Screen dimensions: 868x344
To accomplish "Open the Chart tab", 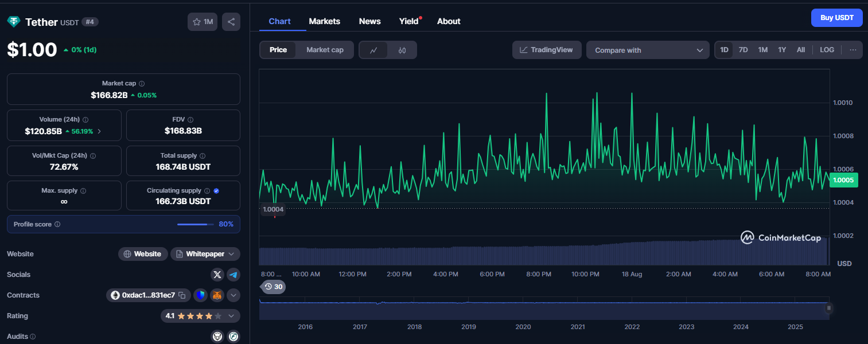I will (x=279, y=21).
